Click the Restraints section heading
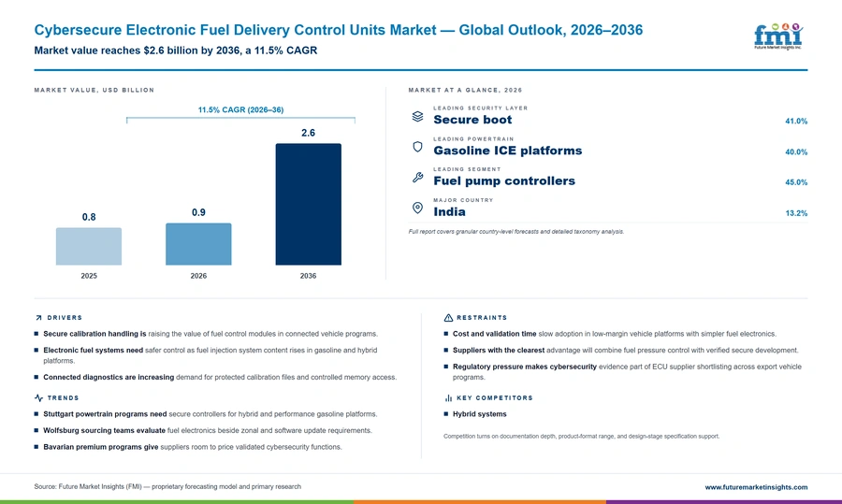The width and height of the screenshot is (842, 504). [482, 318]
